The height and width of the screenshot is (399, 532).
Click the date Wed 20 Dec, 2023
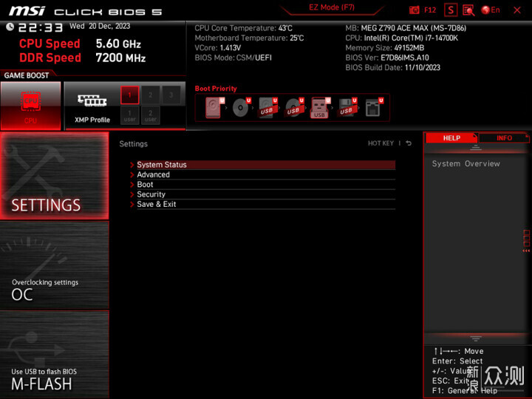pos(100,26)
